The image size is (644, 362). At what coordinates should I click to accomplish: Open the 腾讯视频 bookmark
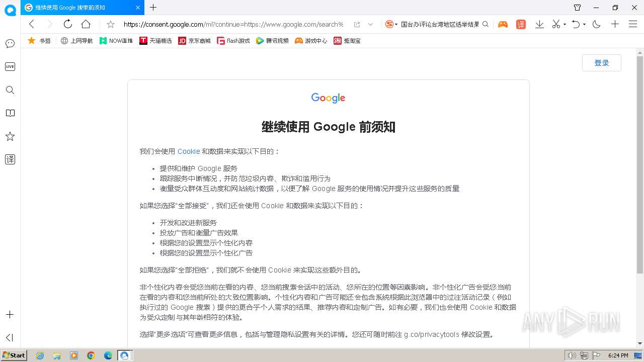pos(272,41)
